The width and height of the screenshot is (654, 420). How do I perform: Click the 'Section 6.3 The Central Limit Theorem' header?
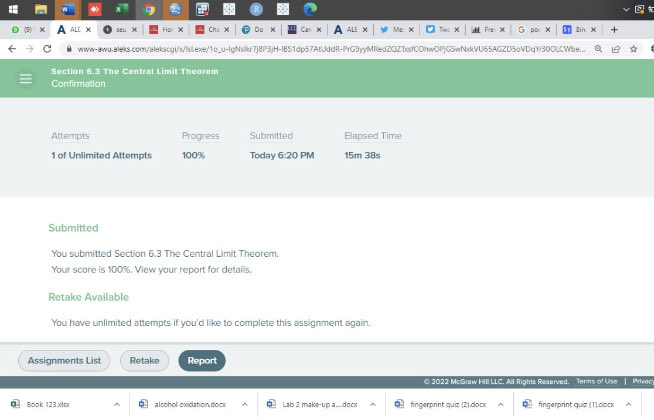pyautogui.click(x=135, y=71)
